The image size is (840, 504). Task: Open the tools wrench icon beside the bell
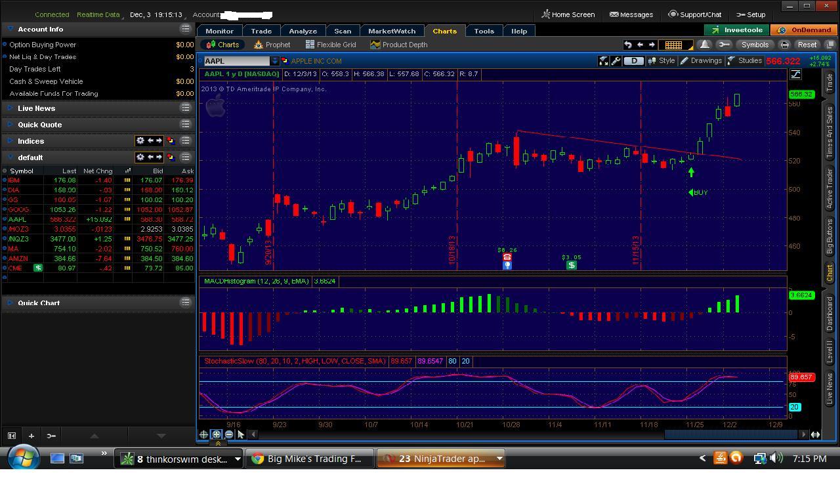(724, 45)
